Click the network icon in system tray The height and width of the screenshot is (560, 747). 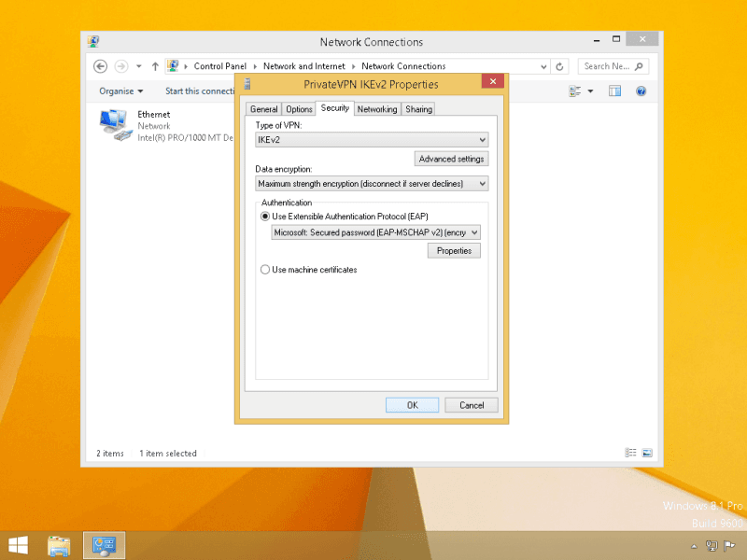point(711,545)
